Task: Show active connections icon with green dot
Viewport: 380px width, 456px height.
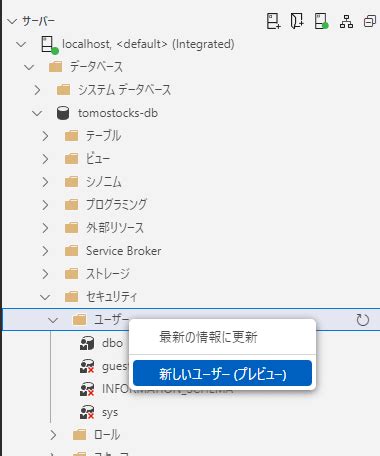Action: [x=321, y=21]
